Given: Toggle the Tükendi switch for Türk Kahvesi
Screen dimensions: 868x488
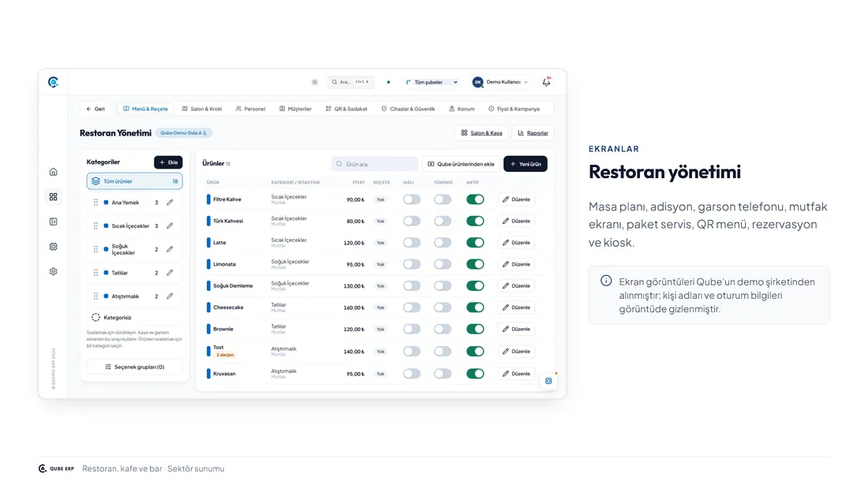Looking at the screenshot, I should coord(443,222).
